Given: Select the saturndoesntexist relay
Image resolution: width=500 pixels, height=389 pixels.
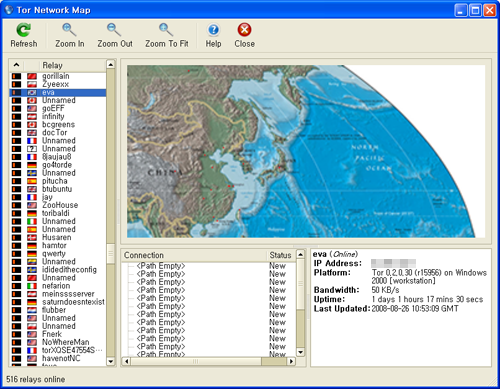Looking at the screenshot, I should 58,302.
